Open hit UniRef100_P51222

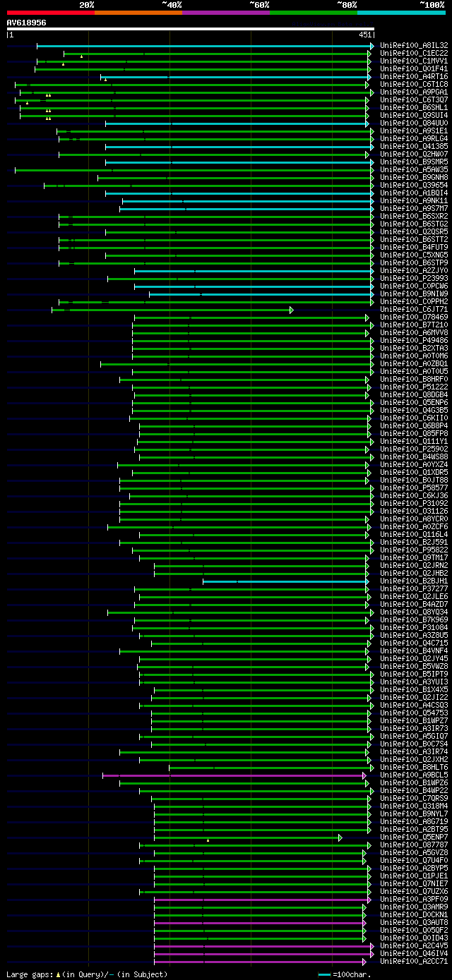pos(414,387)
